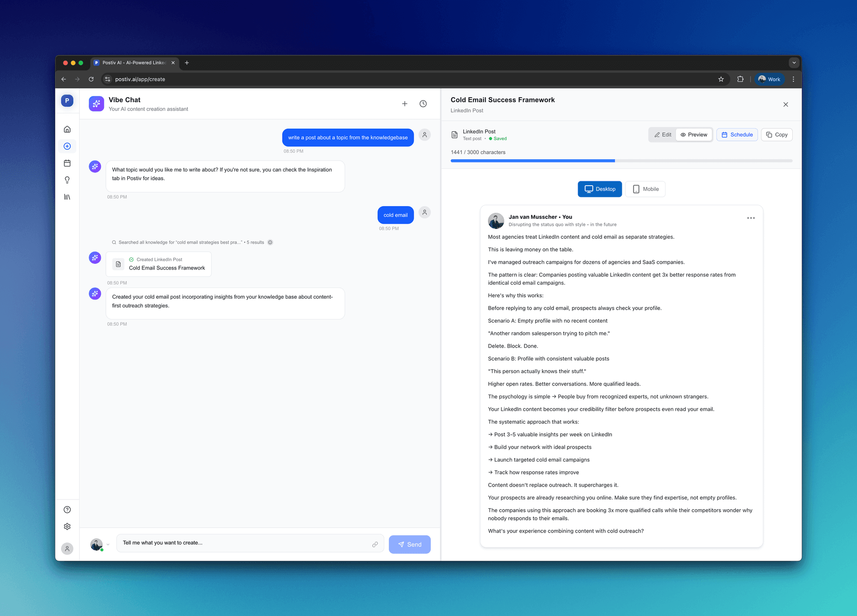
Task: Focus the 'Tell me what you want' input
Action: pos(243,543)
